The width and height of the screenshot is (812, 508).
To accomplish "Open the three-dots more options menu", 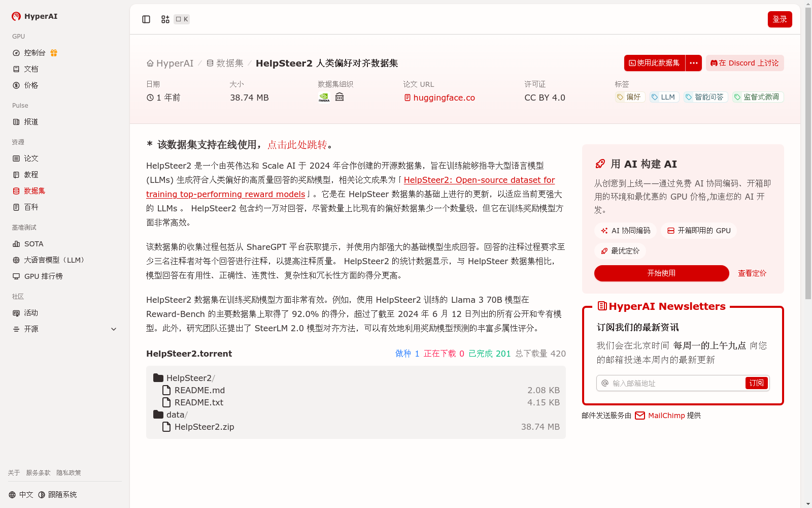I will [694, 63].
